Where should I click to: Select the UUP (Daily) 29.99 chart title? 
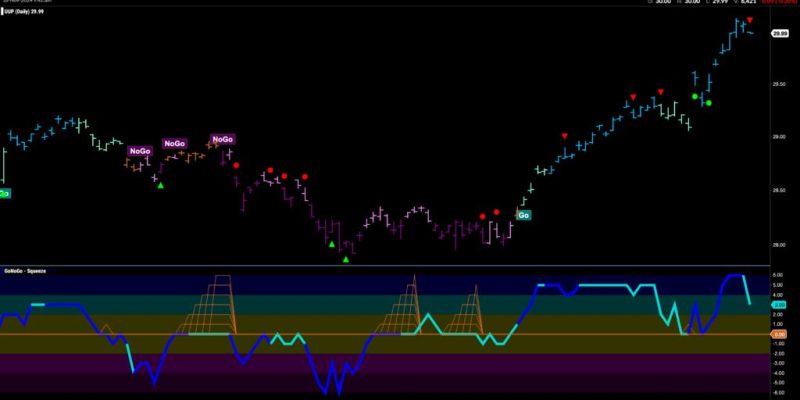(x=22, y=11)
